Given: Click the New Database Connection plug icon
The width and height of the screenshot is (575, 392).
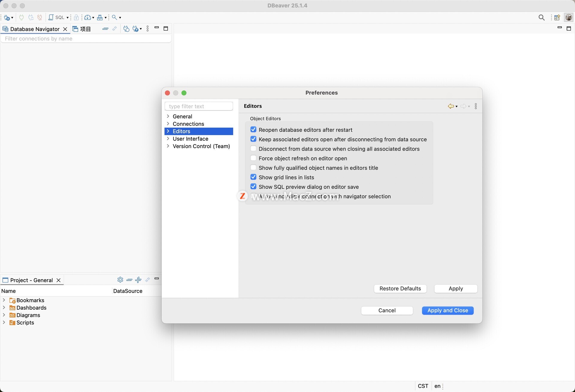Looking at the screenshot, I should tap(7, 17).
